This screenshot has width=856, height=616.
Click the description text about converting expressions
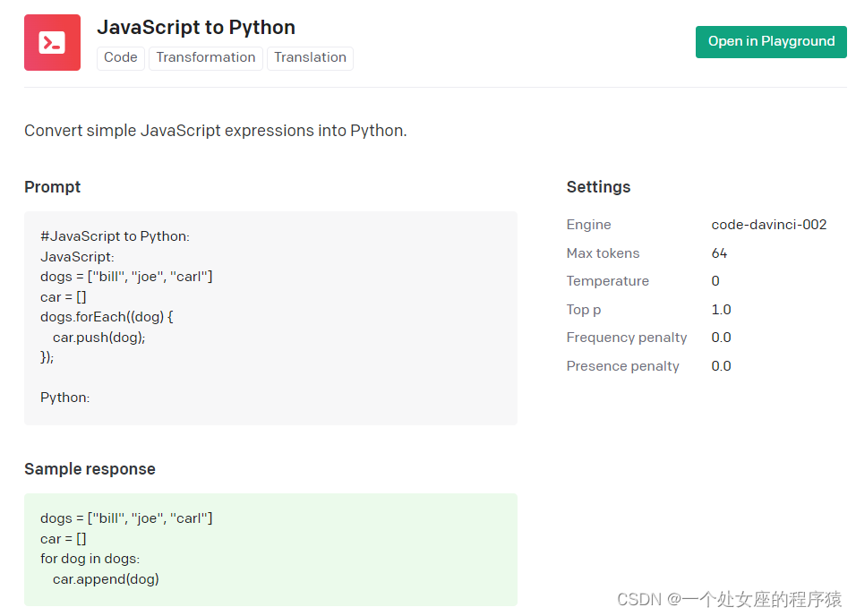pos(216,131)
